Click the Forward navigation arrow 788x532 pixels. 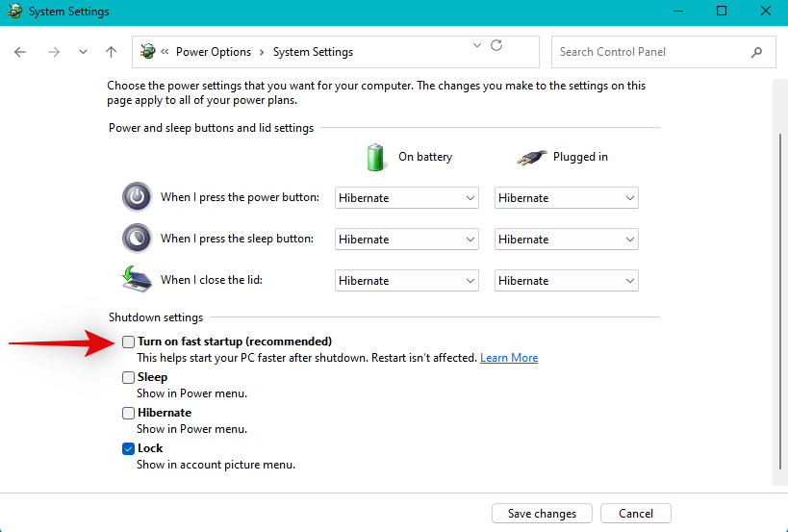[53, 52]
